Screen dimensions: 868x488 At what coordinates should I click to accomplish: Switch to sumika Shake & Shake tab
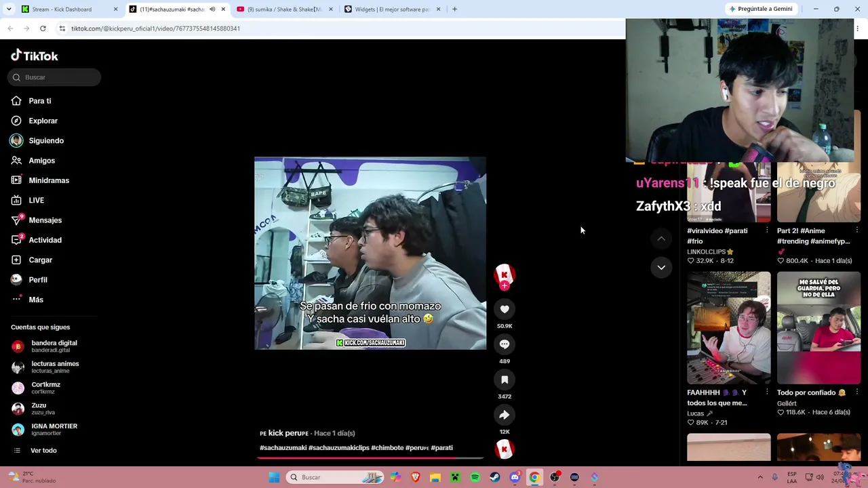click(283, 9)
